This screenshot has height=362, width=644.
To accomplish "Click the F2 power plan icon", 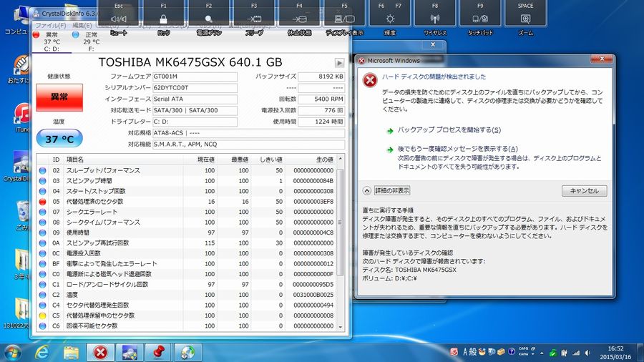I will tap(209, 19).
